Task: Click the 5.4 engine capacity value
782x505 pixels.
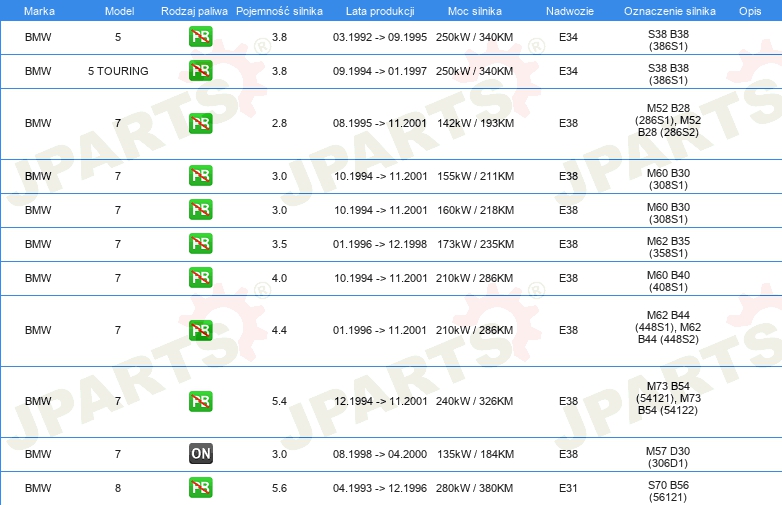Action: [279, 401]
